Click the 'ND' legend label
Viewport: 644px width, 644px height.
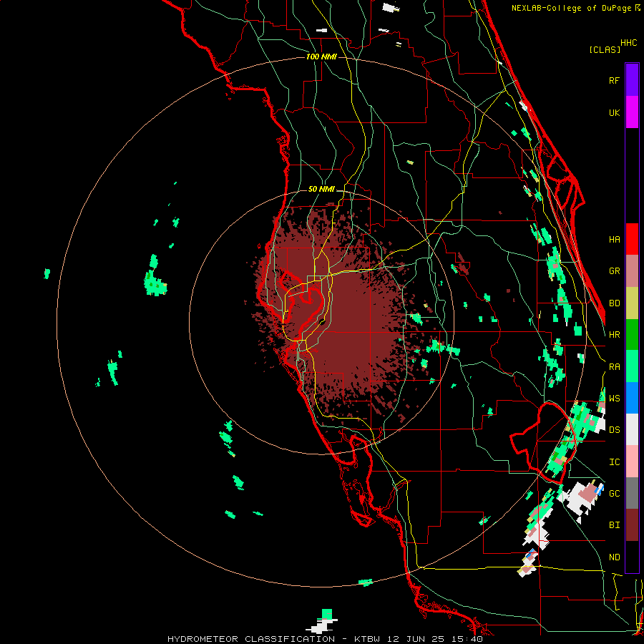click(614, 557)
